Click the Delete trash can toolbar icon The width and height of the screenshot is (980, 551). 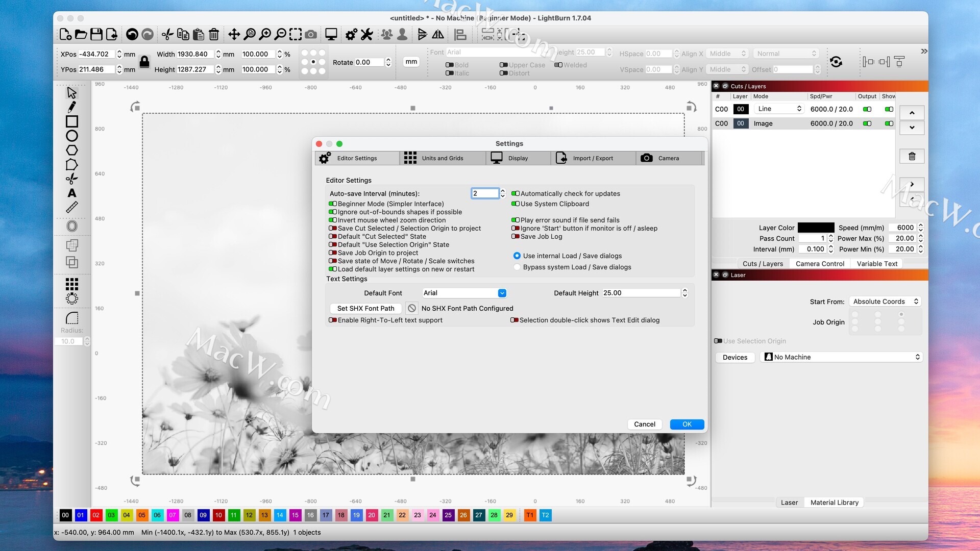[x=214, y=34]
